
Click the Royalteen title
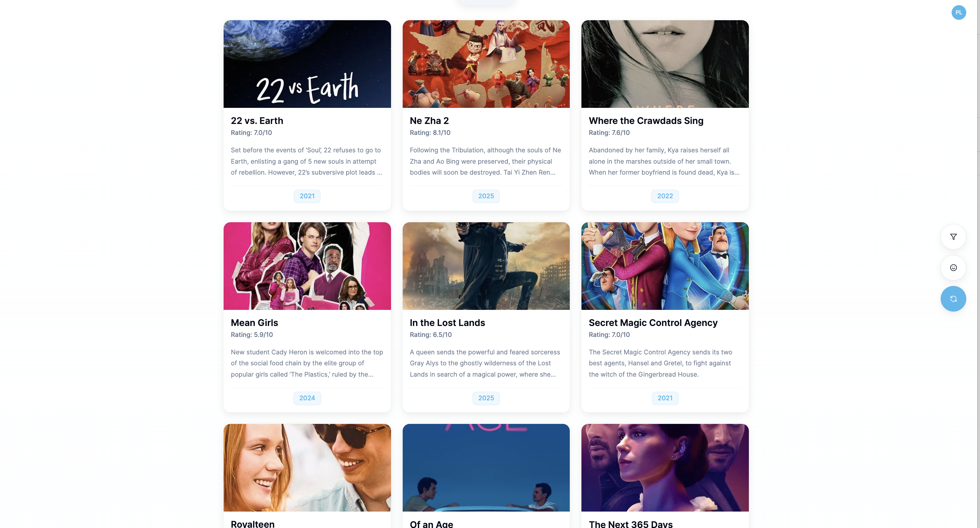point(253,524)
